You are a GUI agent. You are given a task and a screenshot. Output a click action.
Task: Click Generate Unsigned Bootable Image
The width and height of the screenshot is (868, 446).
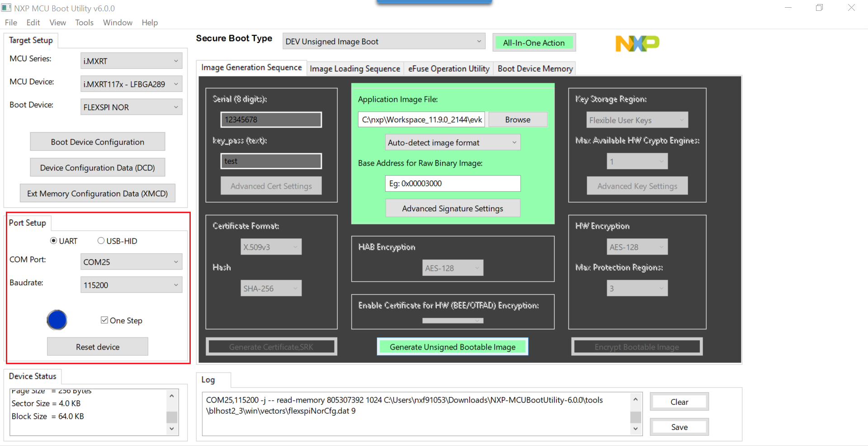click(x=452, y=346)
